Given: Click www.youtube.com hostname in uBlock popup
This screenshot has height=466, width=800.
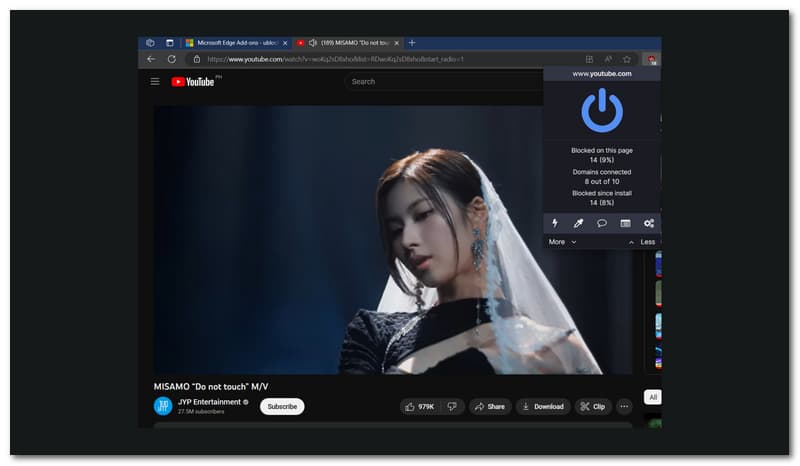Looking at the screenshot, I should pos(602,73).
